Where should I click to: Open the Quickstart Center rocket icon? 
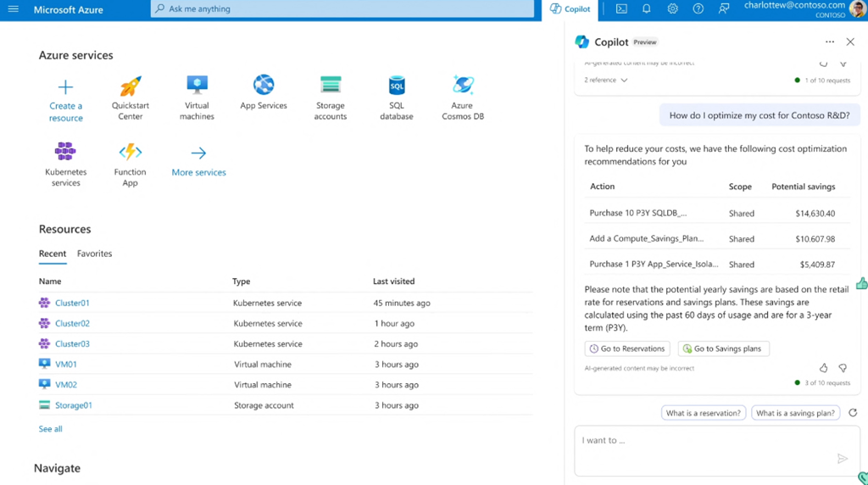point(131,86)
